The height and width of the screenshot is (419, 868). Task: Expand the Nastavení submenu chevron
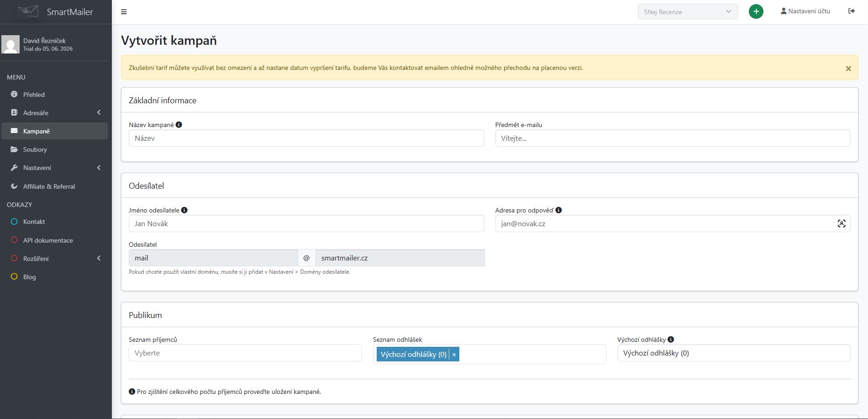coord(99,168)
